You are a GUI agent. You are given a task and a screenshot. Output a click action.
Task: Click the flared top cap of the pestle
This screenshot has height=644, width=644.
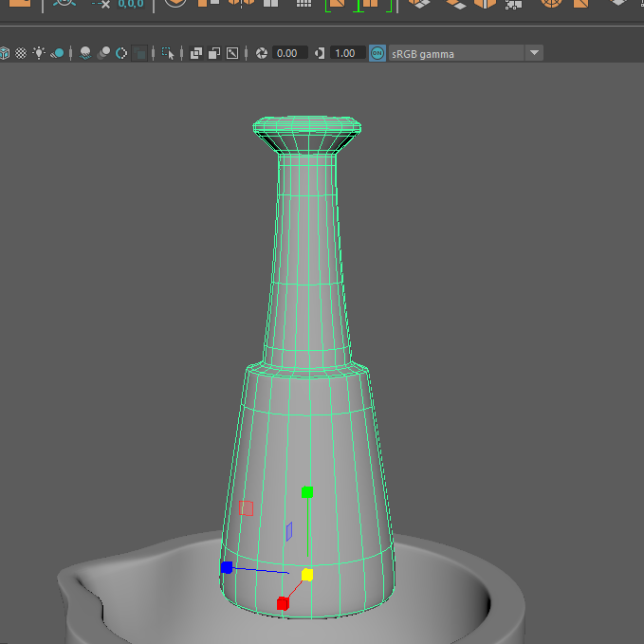306,128
